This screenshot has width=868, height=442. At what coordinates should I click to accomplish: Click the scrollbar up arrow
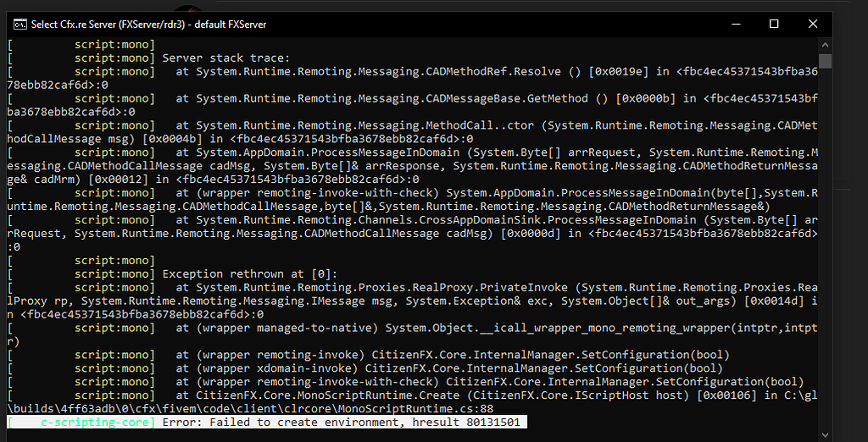point(825,44)
